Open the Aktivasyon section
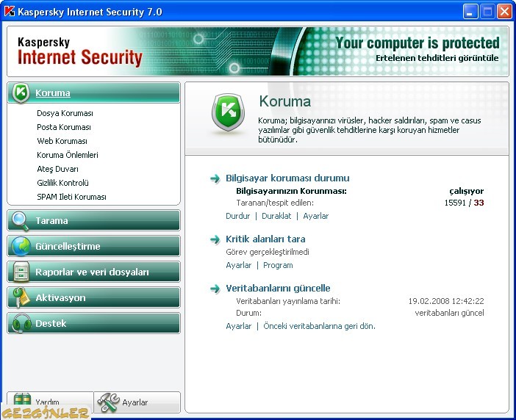This screenshot has width=516, height=420. tap(93, 297)
